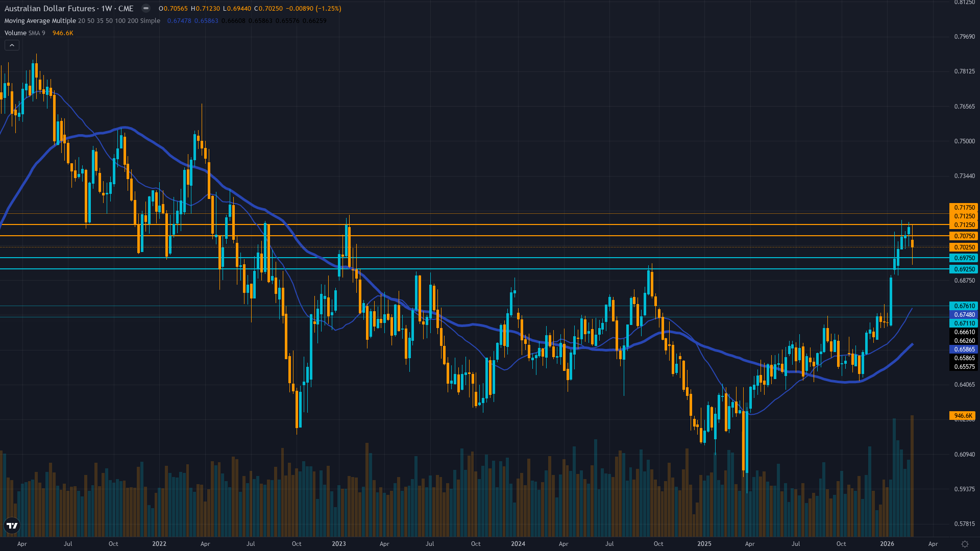The image size is (980, 551).
Task: Click the 0.68750 price scale label
Action: coord(964,281)
